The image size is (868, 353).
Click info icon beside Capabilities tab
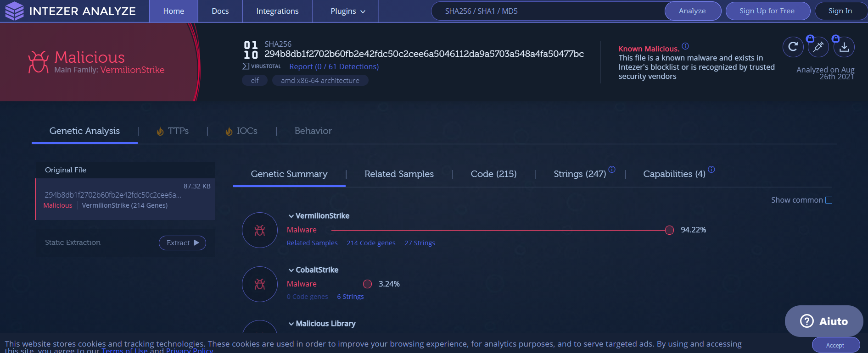tap(711, 170)
